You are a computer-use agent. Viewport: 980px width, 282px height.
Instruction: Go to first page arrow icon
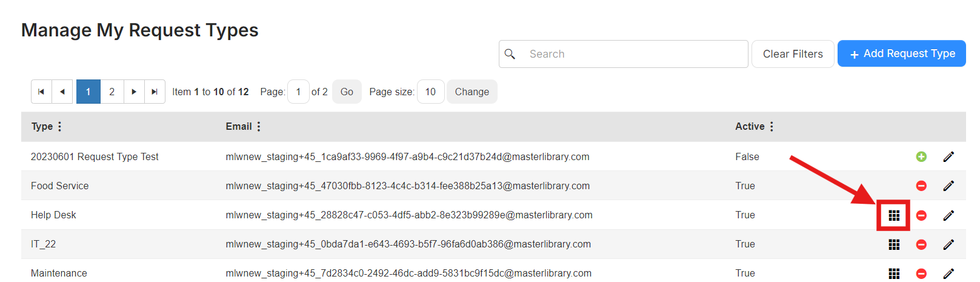41,92
